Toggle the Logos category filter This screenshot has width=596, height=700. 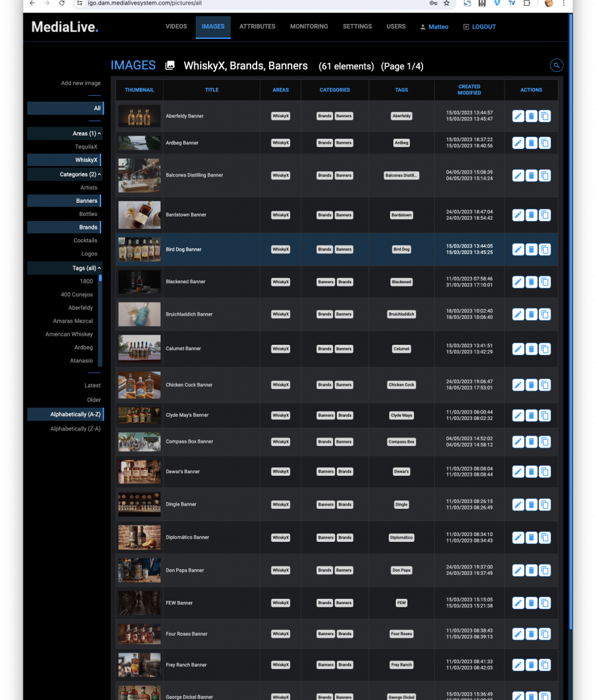tap(89, 254)
